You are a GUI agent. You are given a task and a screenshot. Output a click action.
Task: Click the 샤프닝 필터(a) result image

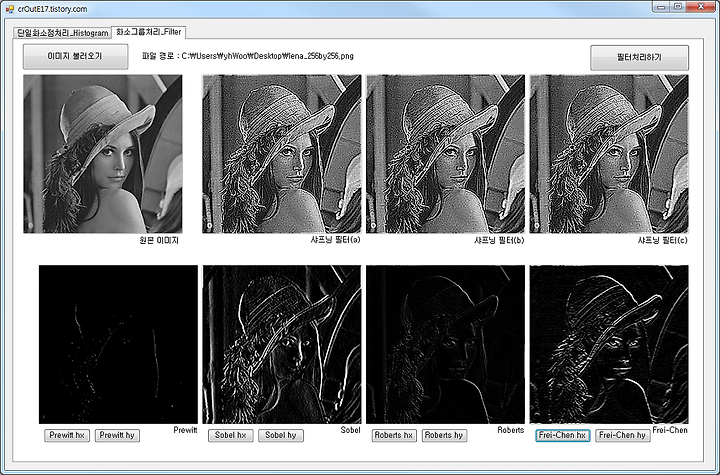click(x=281, y=154)
